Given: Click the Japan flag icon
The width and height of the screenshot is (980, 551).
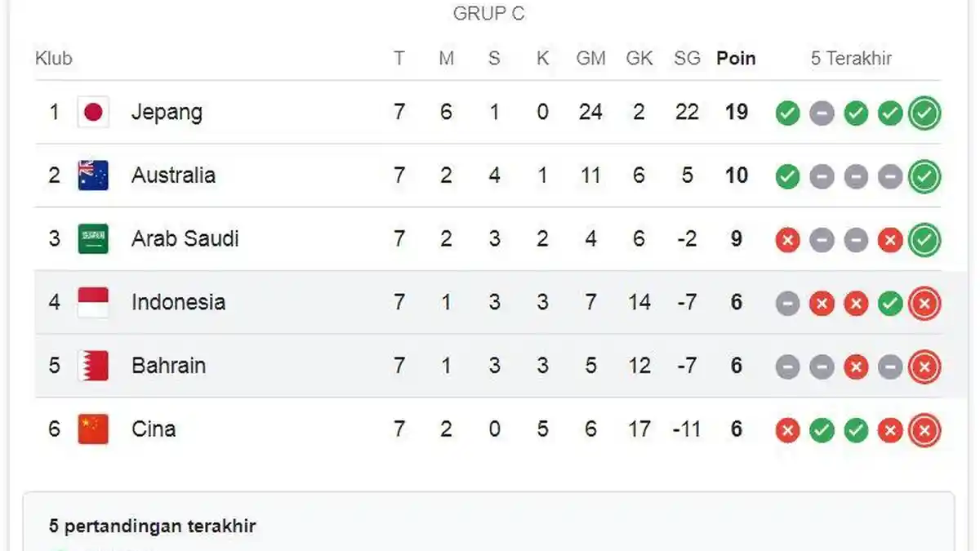Looking at the screenshot, I should 93,112.
